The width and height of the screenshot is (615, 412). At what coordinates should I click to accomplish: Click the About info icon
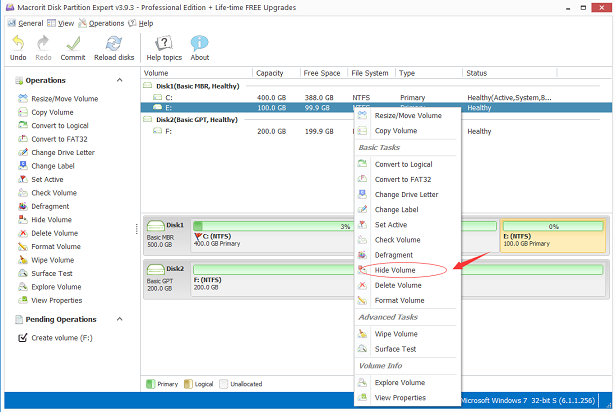point(200,43)
